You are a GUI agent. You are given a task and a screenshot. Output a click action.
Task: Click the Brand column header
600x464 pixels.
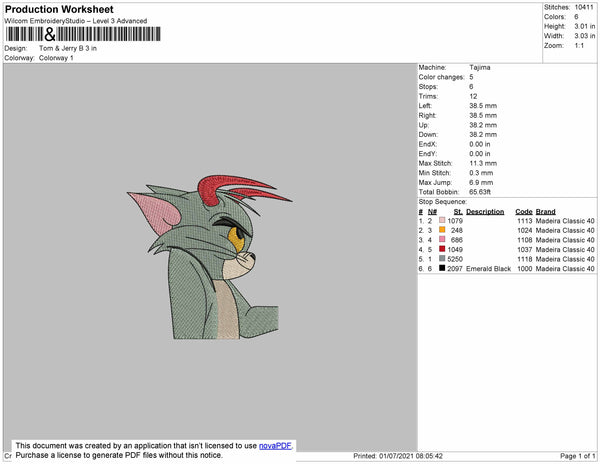click(546, 212)
